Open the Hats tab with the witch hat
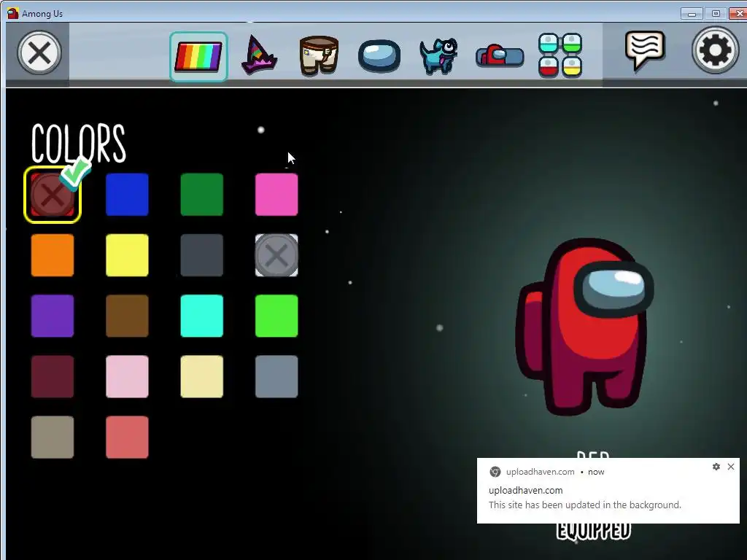Viewport: 747px width, 560px height. point(259,55)
